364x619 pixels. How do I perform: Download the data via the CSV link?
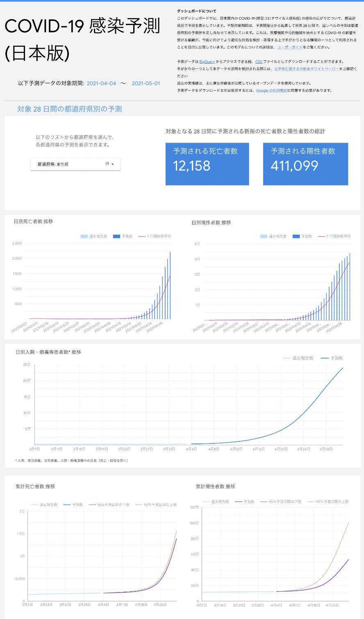[x=259, y=62]
